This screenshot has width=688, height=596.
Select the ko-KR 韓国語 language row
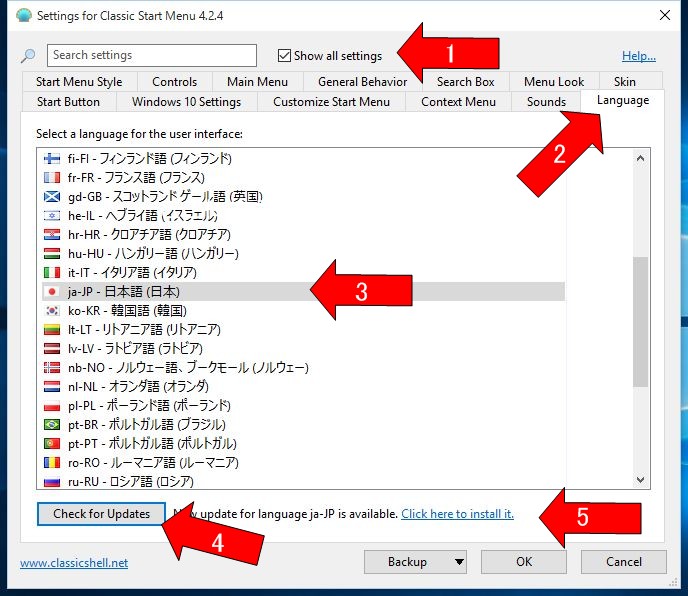pyautogui.click(x=303, y=310)
